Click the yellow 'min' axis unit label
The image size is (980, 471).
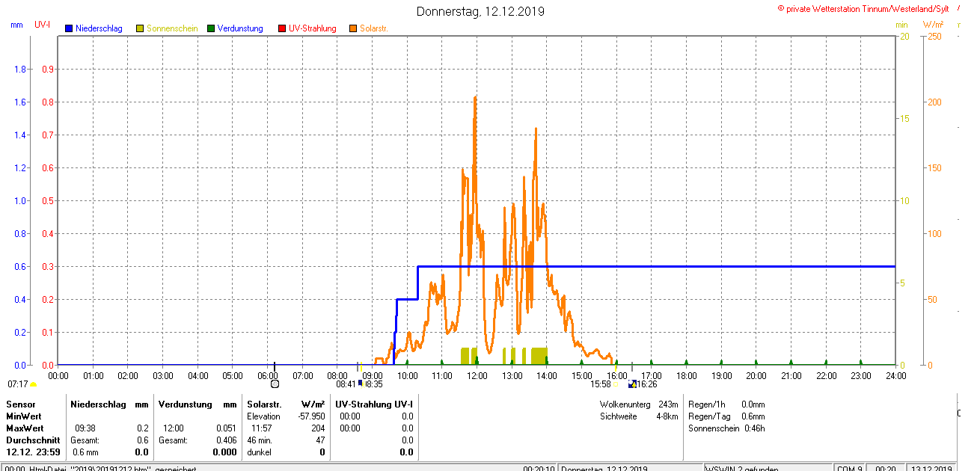[901, 25]
